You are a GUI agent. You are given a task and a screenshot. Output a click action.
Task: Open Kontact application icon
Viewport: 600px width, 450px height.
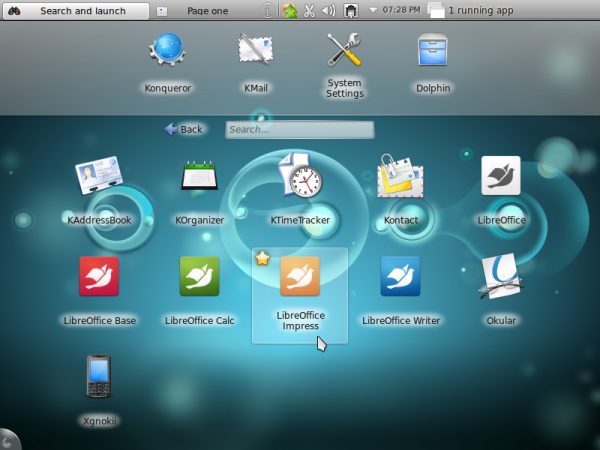click(x=401, y=176)
